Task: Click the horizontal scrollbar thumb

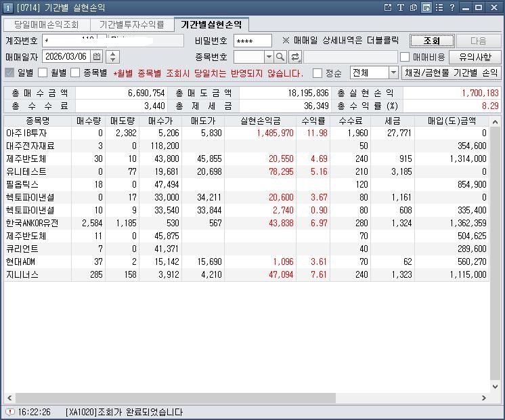Action: click(175, 398)
